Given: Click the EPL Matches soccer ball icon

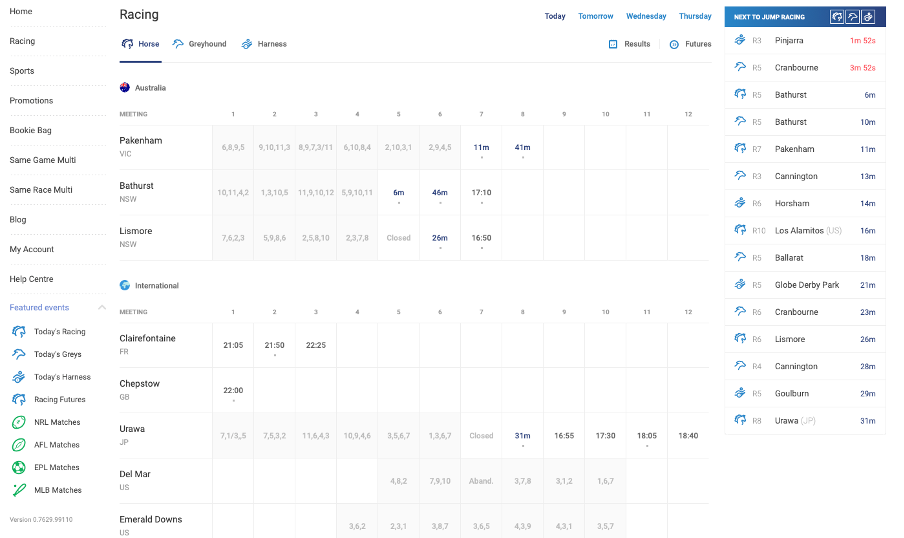Looking at the screenshot, I should tap(19, 467).
